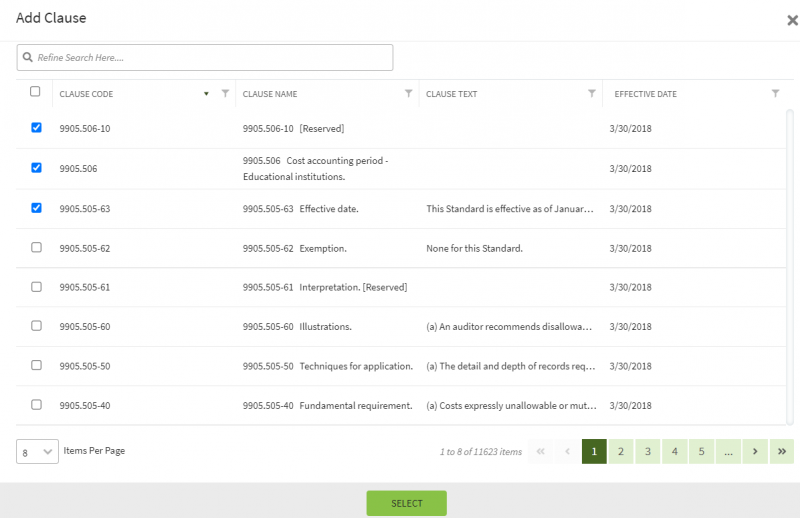Click '9905.505-61 Interpretation. [Reserved]' name
Viewport: 800px width, 518px height.
(325, 287)
